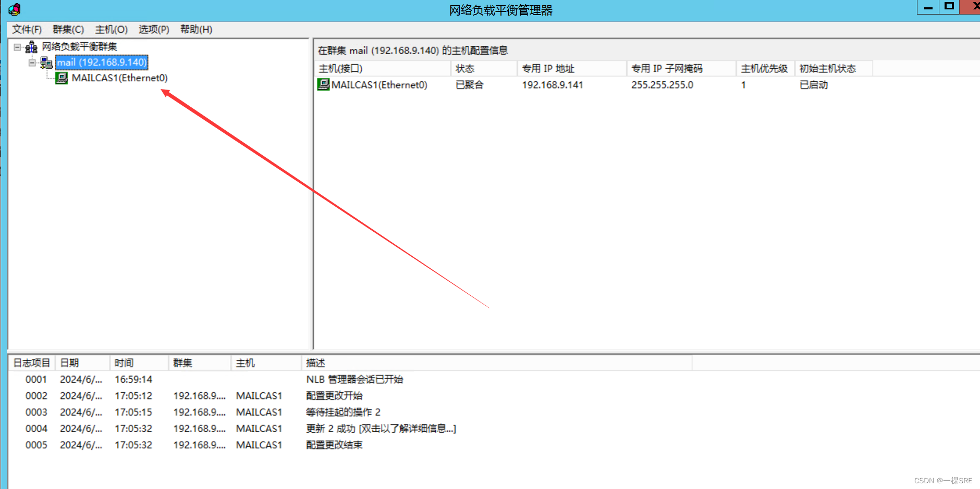
Task: Open the 选项(P) menu
Action: point(153,29)
